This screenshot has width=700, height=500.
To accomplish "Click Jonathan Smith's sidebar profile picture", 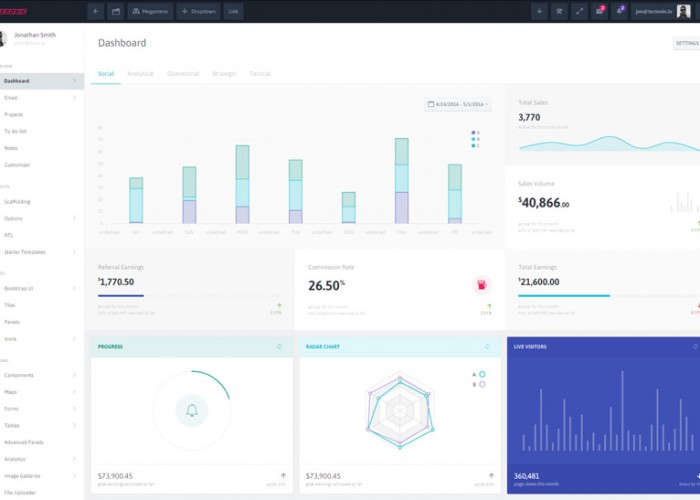I will pos(2,38).
